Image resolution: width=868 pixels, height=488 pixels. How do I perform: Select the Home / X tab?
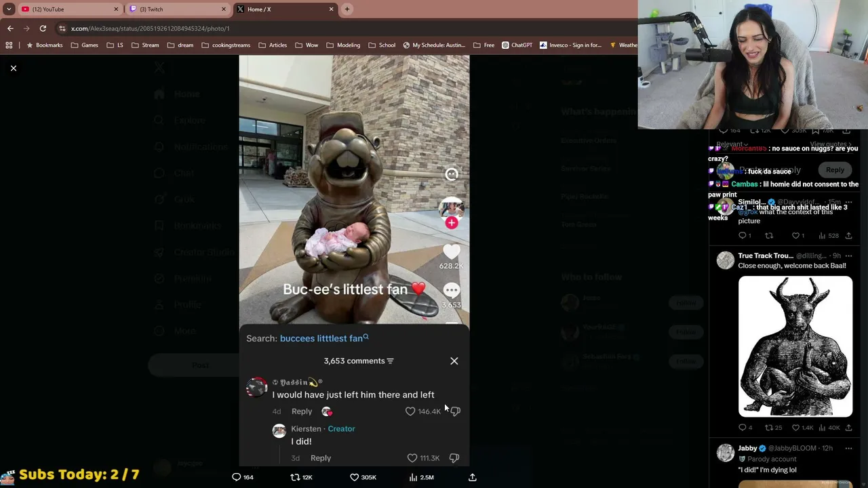285,9
